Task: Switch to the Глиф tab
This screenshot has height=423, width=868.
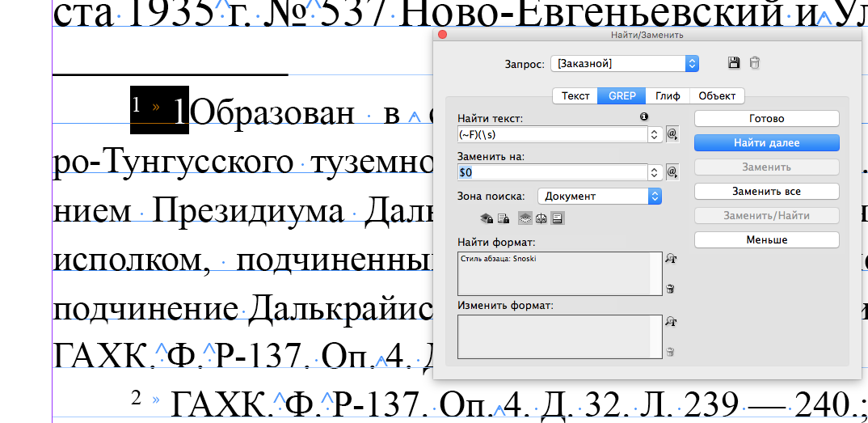Action: point(668,95)
